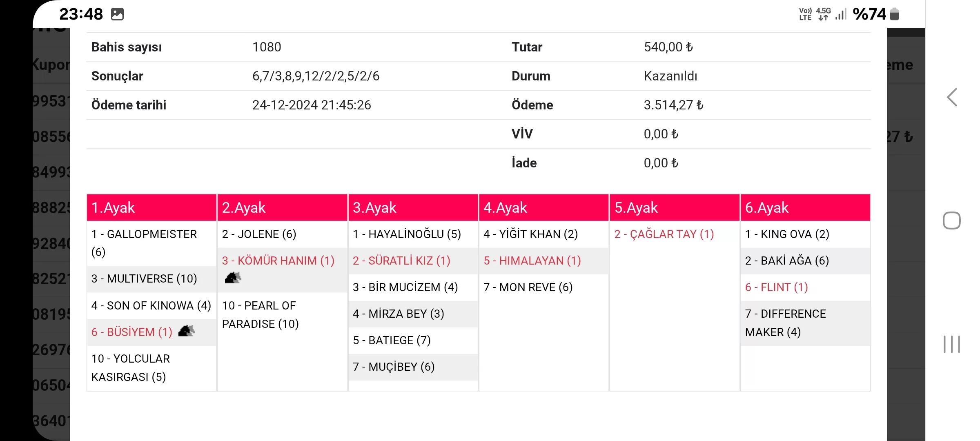Viewport: 980px width, 441px height.
Task: Tap the payout amount 3.514,27 ₺
Action: tap(673, 105)
